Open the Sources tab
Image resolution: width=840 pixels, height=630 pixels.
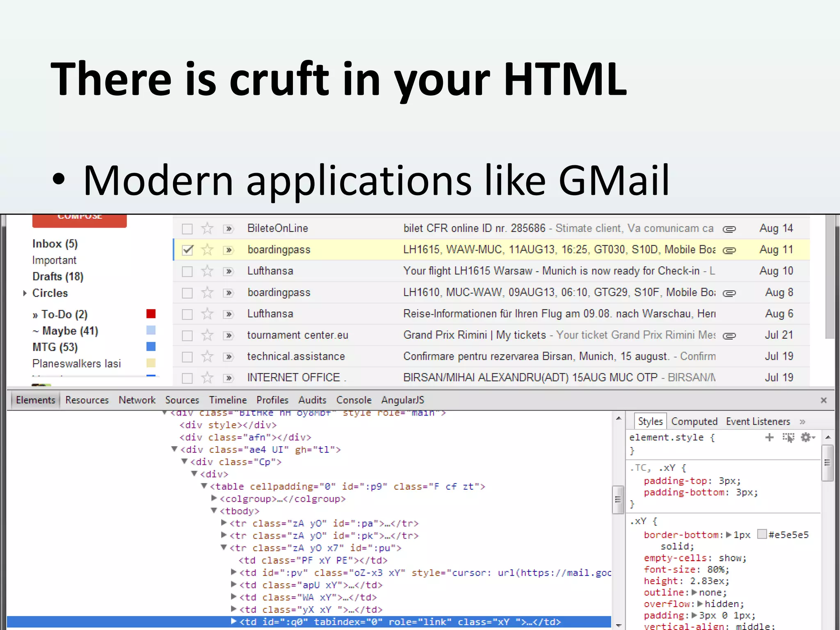coord(182,400)
